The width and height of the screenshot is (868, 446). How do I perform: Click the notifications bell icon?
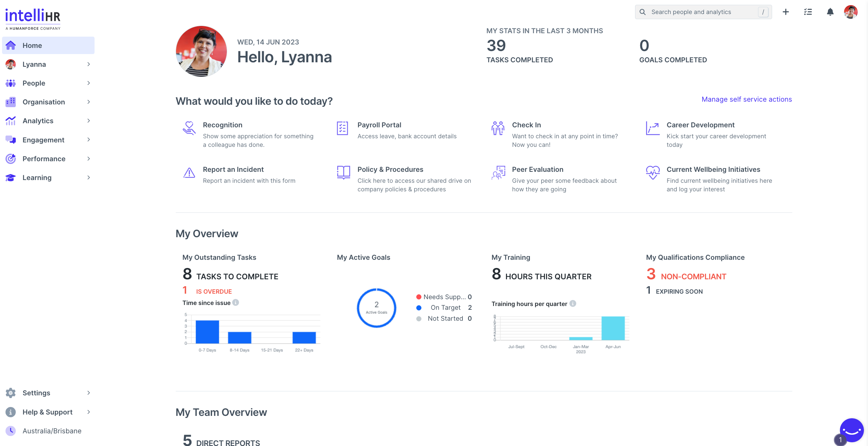pyautogui.click(x=830, y=12)
